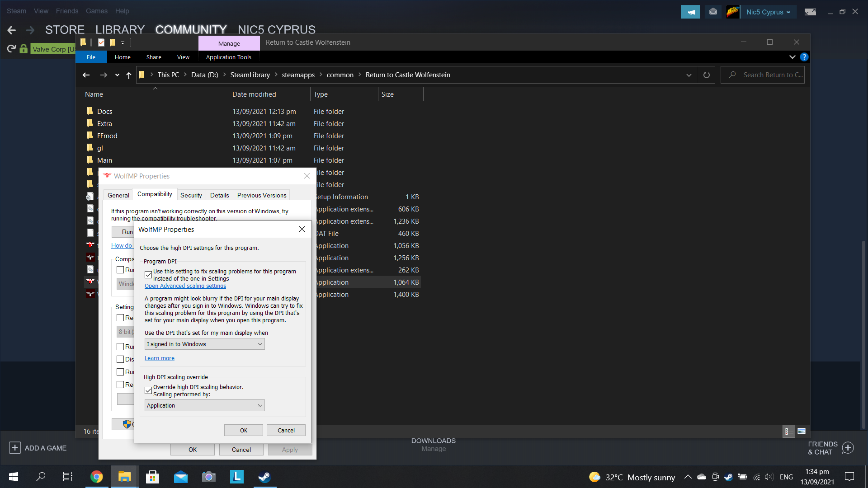
Task: Open the 'Open Advanced scaling settings' link
Action: pos(185,286)
